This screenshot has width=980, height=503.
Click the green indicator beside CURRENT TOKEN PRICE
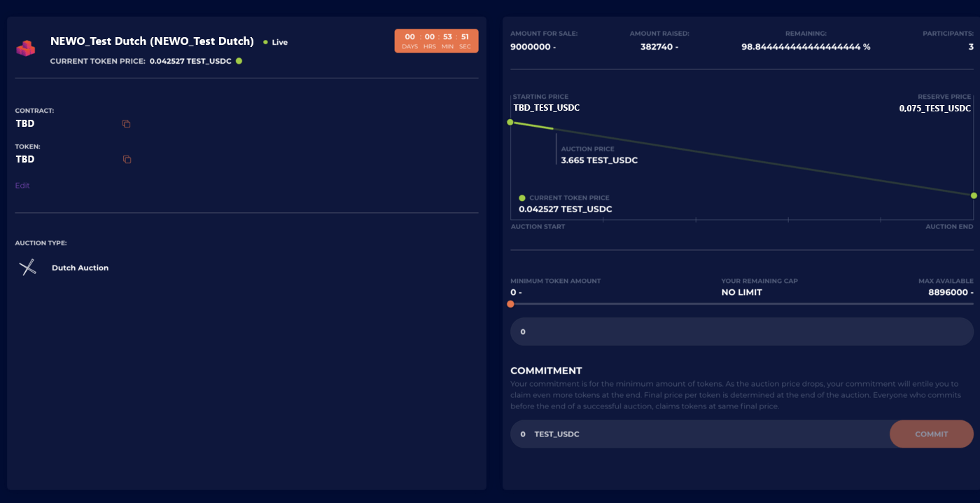click(239, 61)
